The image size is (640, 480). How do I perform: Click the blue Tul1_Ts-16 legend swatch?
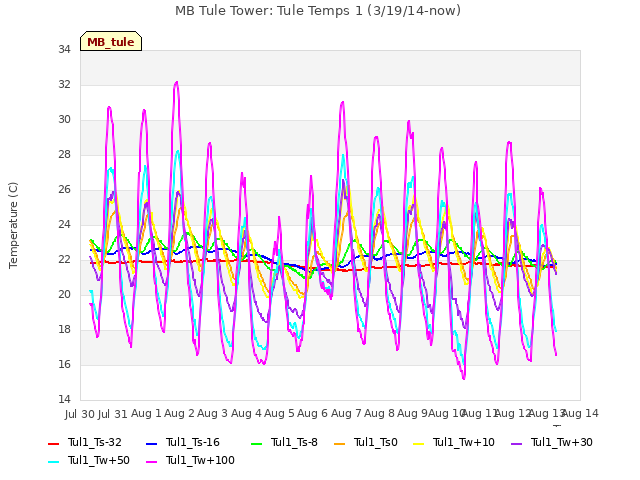click(x=151, y=444)
